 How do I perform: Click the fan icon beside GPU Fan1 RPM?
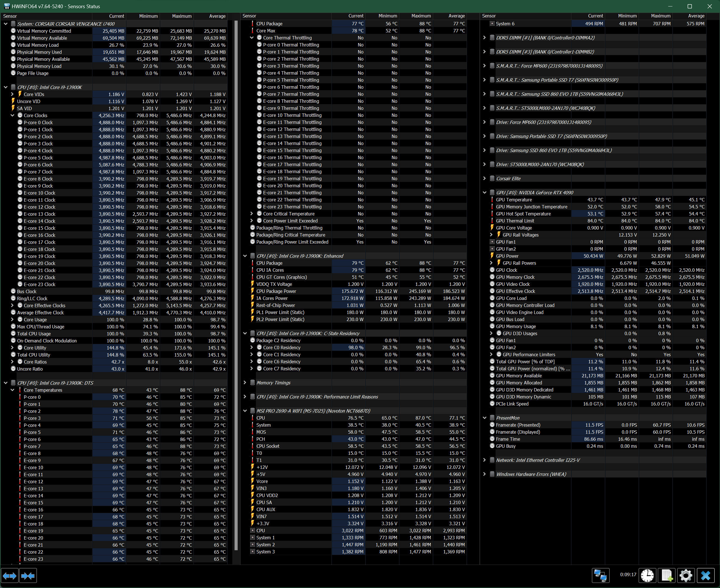pyautogui.click(x=492, y=242)
